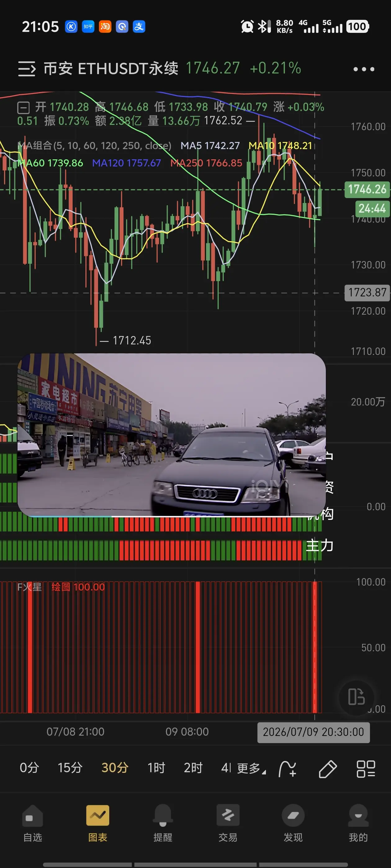This screenshot has height=868, width=391.
Task: Select the 0分 timeframe tab
Action: (29, 768)
